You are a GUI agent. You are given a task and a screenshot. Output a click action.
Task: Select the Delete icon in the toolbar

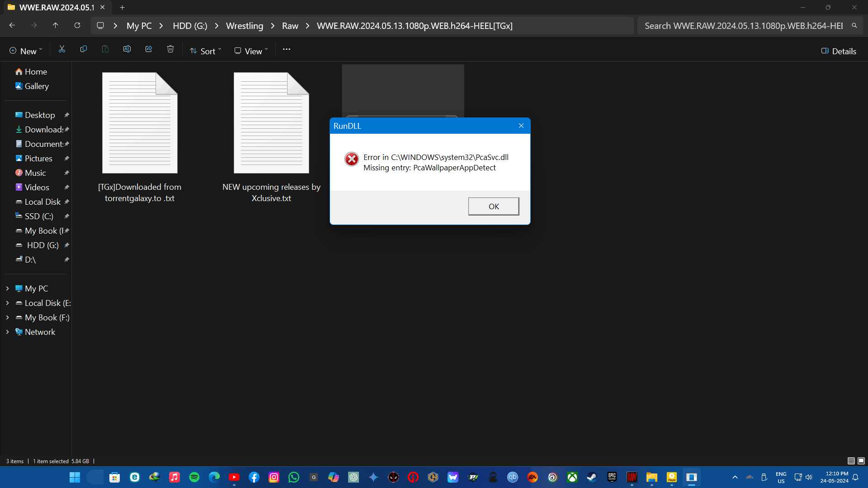tap(170, 49)
